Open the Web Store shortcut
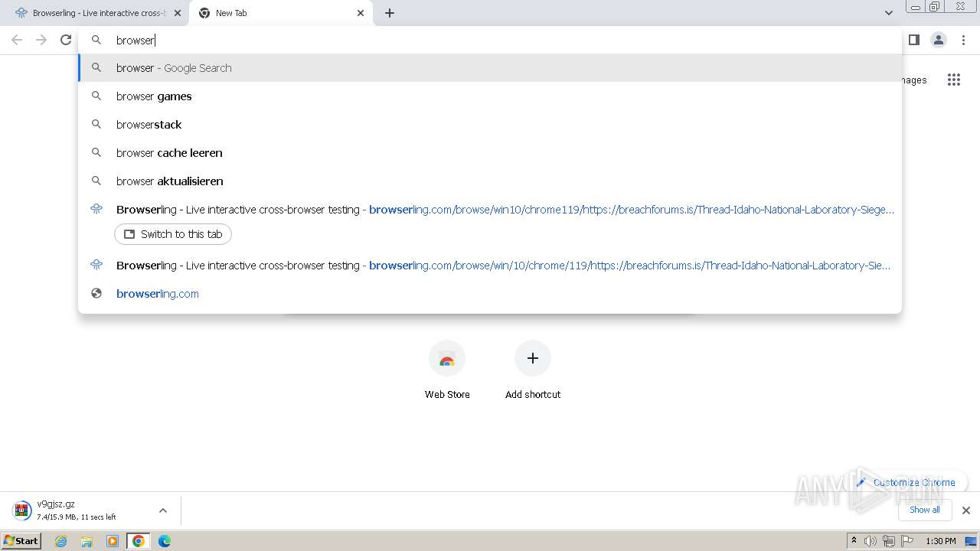Screen dimensions: 980x551 [447, 371]
